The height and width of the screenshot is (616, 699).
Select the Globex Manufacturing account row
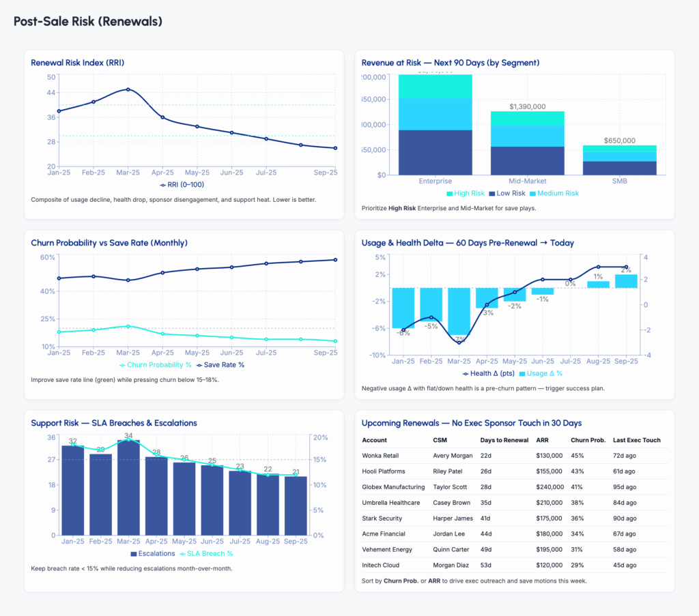[393, 487]
